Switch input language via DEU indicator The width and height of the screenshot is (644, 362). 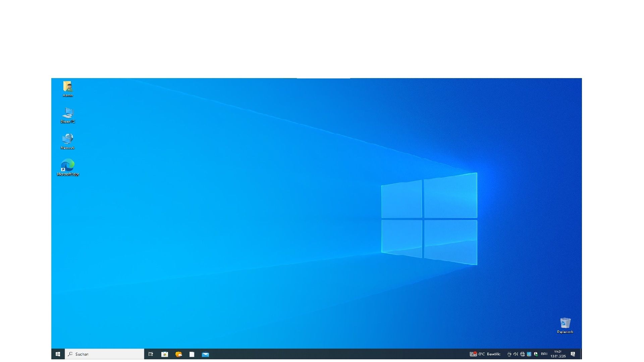[544, 354]
